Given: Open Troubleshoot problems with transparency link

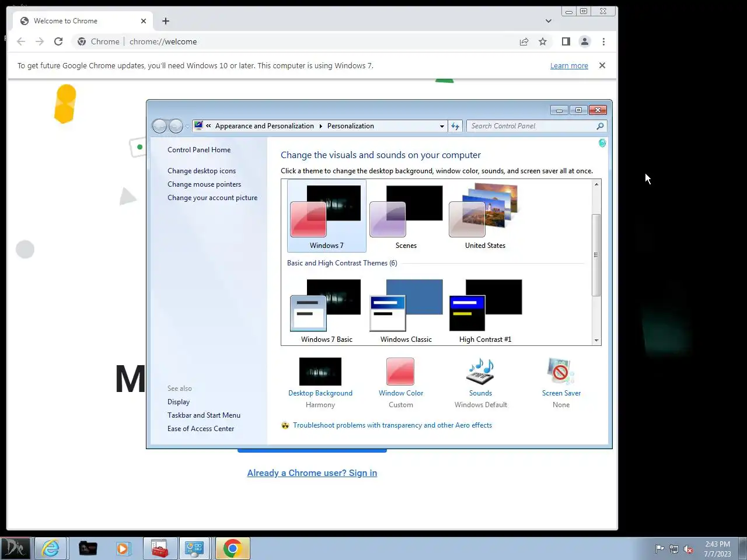Looking at the screenshot, I should [392, 425].
